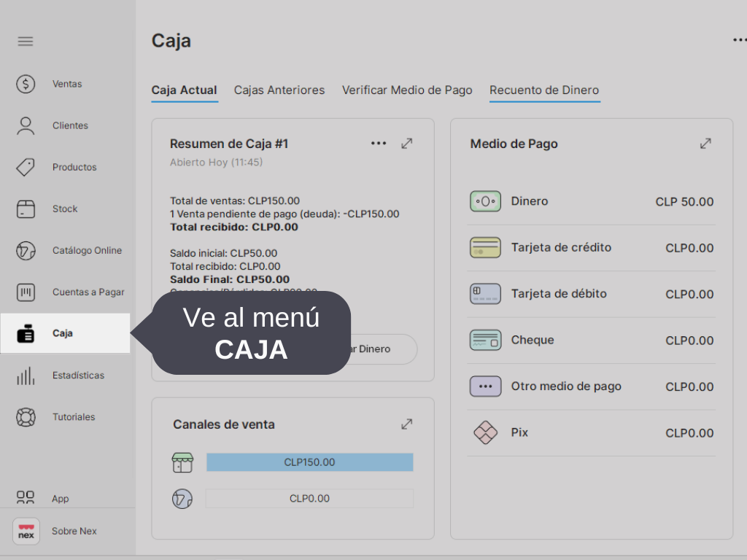This screenshot has height=560, width=747.
Task: Open Cuentas a Pagar in the sidebar
Action: point(88,292)
